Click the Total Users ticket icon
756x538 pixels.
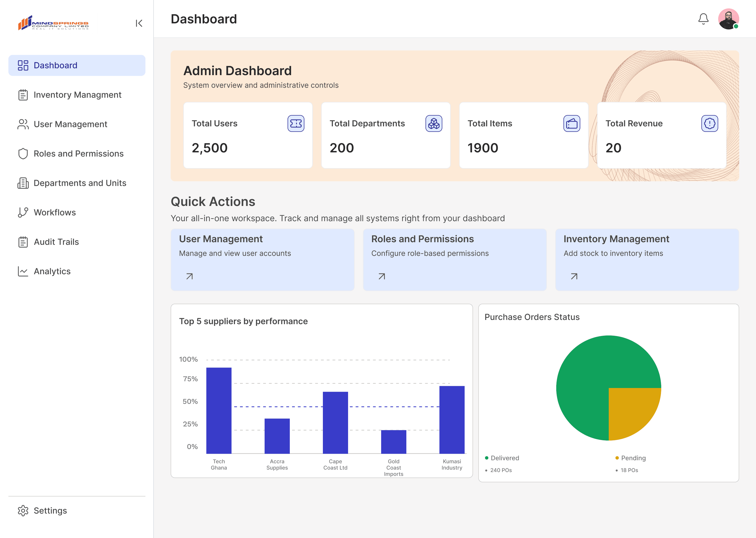pyautogui.click(x=296, y=123)
